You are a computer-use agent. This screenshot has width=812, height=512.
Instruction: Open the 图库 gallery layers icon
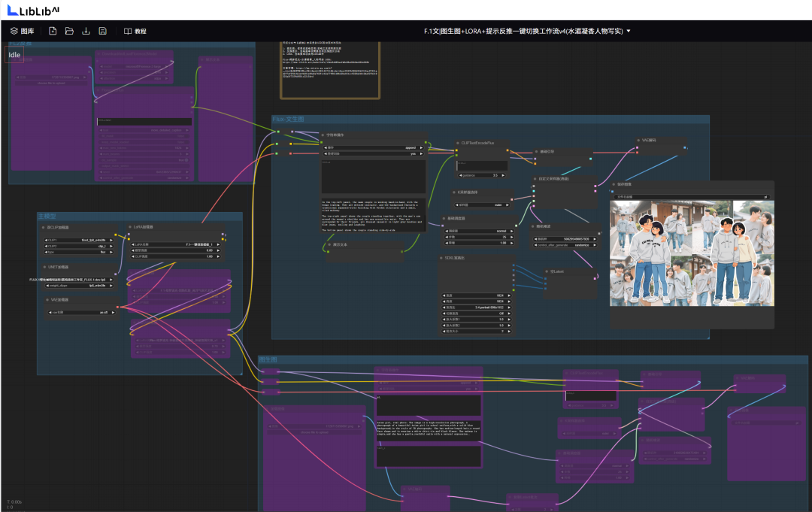[14, 31]
